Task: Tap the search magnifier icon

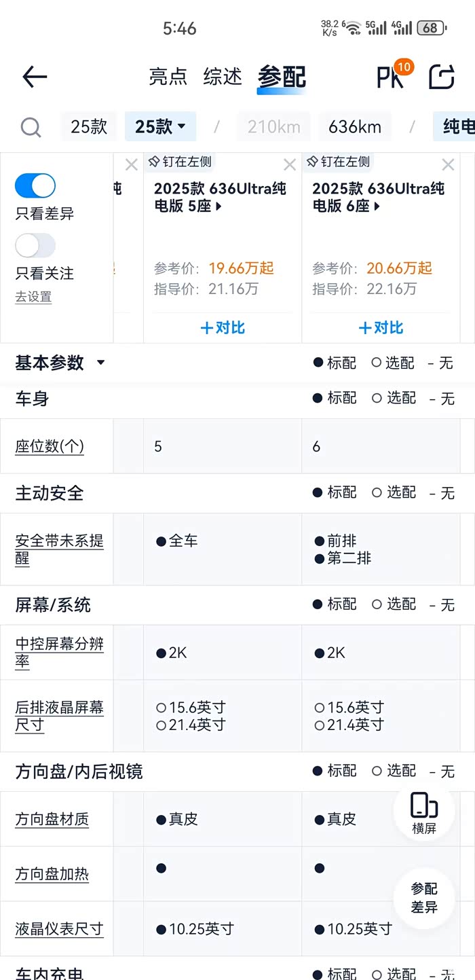Action: coord(31,127)
